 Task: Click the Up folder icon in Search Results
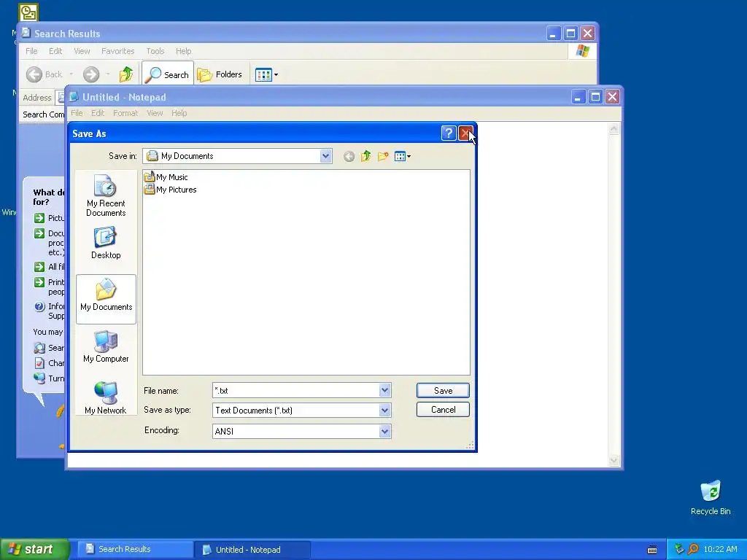click(125, 74)
